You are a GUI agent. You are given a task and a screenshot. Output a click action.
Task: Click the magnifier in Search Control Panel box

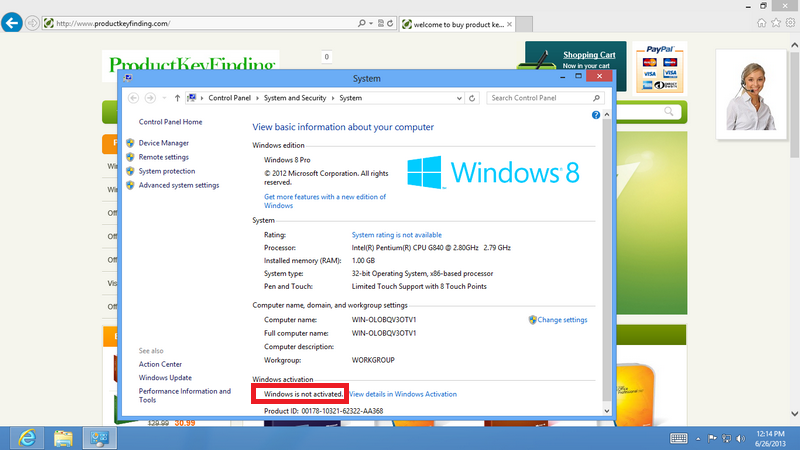596,98
